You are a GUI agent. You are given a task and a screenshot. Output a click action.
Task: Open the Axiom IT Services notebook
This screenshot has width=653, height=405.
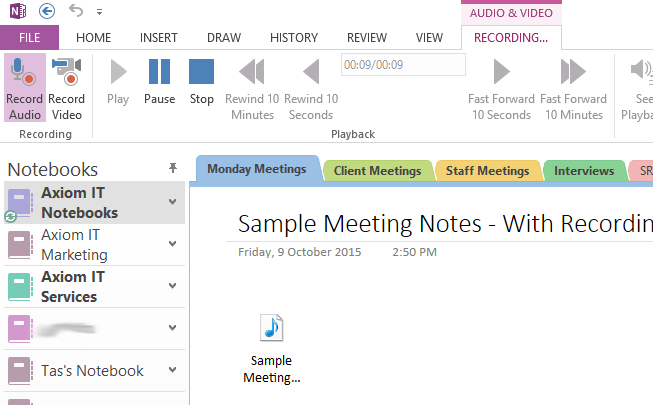tap(94, 287)
